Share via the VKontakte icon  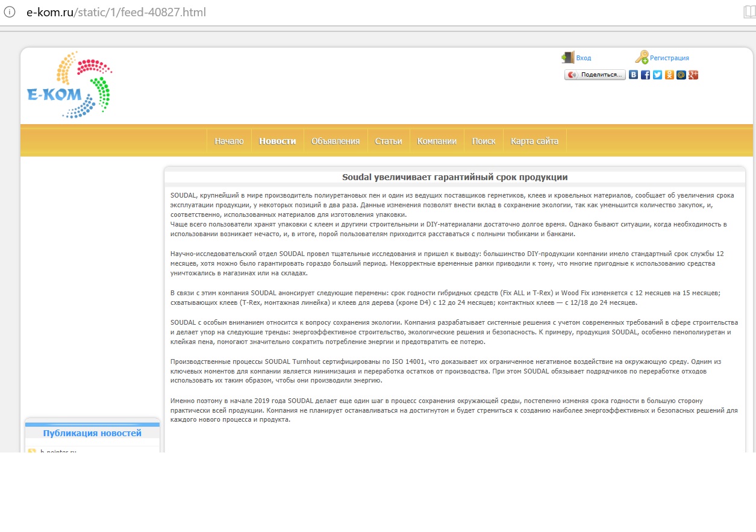coord(633,75)
